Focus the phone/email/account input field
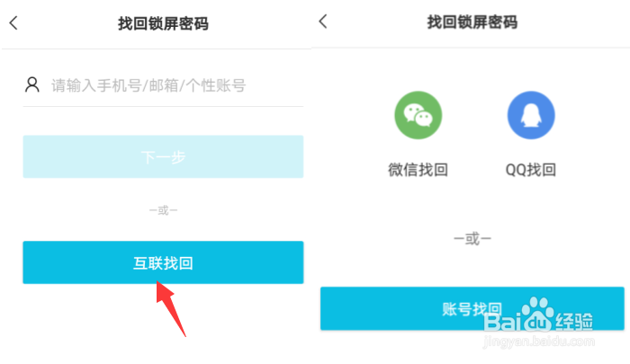 pyautogui.click(x=163, y=85)
